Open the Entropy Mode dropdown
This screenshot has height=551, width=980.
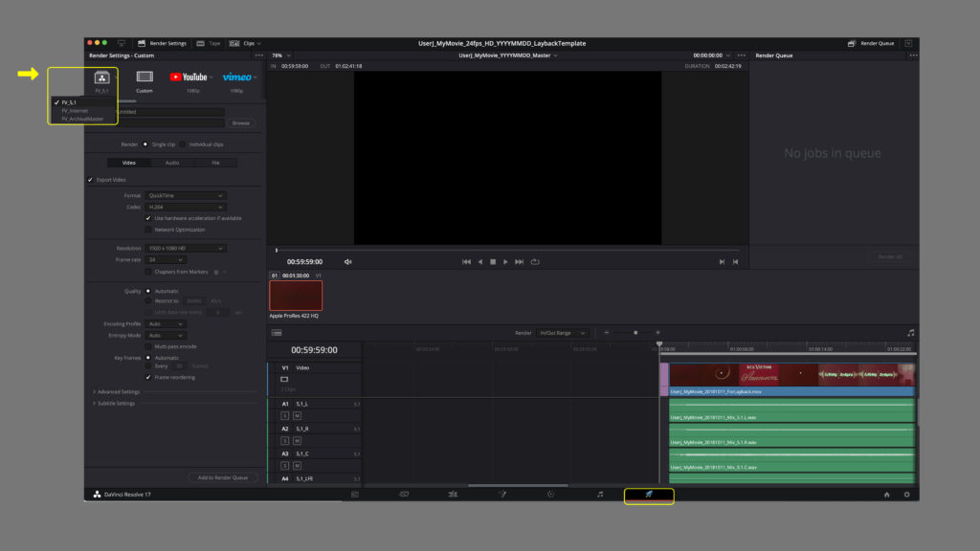tap(165, 336)
